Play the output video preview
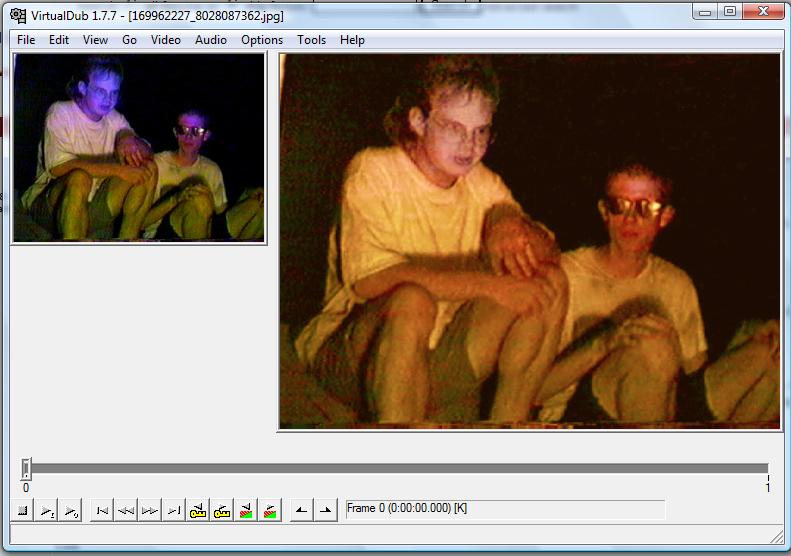The height and width of the screenshot is (556, 791). click(71, 511)
